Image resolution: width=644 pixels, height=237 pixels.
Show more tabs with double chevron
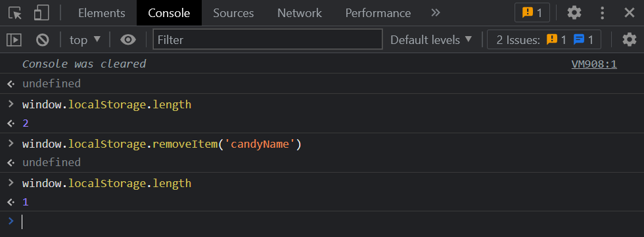click(435, 13)
